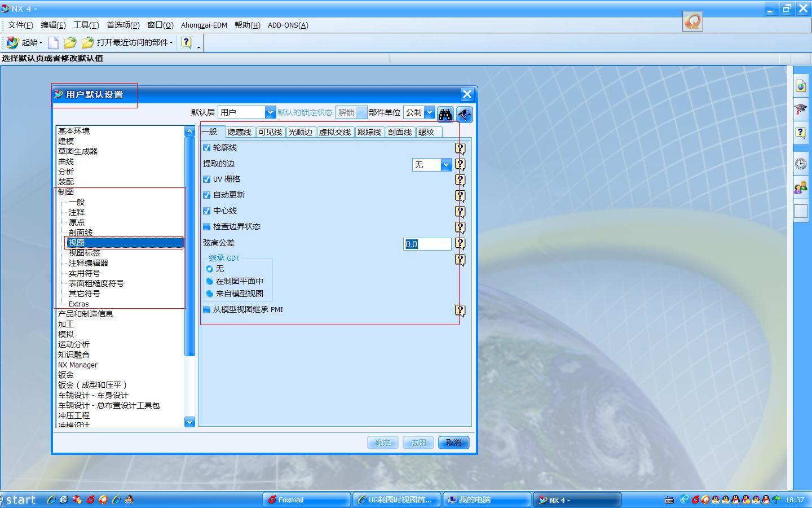The image size is (812, 508).
Task: Enable the 从模型视图继承 PMI checkbox
Action: (206, 309)
